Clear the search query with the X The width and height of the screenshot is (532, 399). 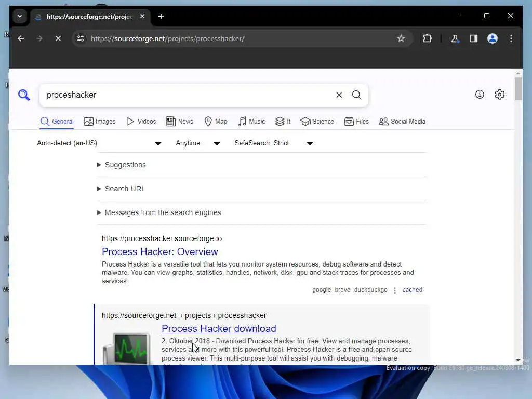tap(339, 95)
